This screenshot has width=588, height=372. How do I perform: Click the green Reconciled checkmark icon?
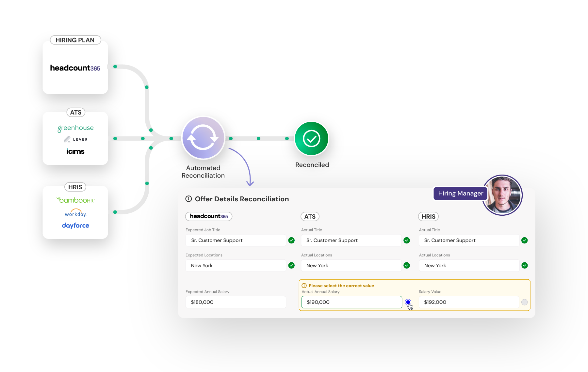click(312, 138)
